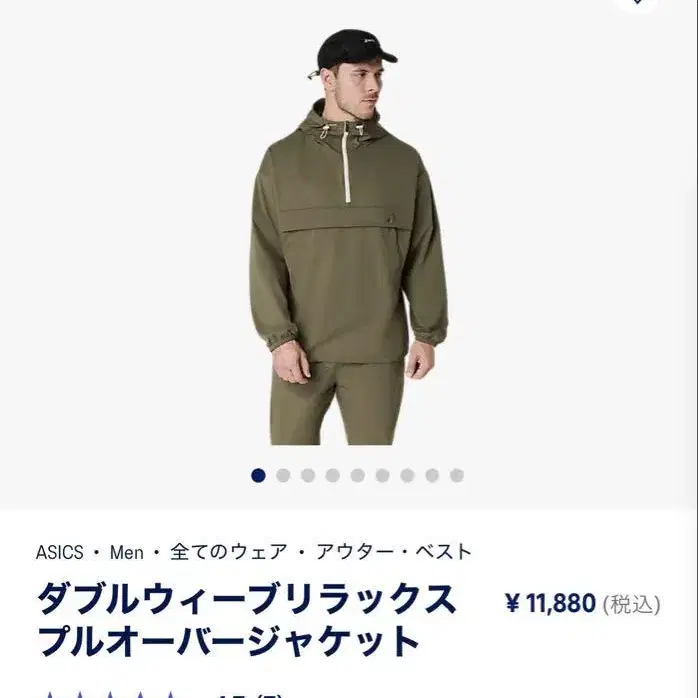The image size is (698, 698).
Task: Tap the favorite heart icon at top
Action: coord(637,4)
